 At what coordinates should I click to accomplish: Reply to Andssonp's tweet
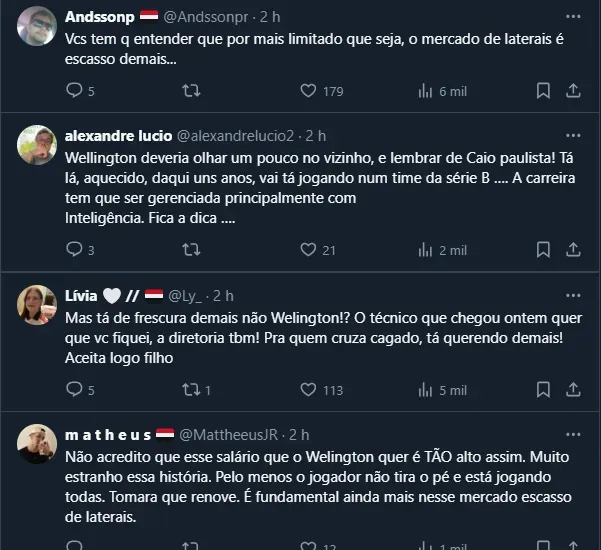click(73, 91)
